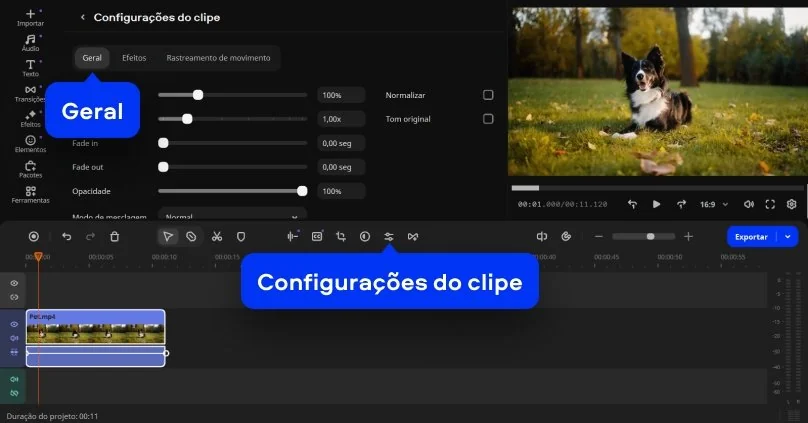Screen dimensions: 808x423
Task: Step forward one frame in the preview
Action: (681, 204)
